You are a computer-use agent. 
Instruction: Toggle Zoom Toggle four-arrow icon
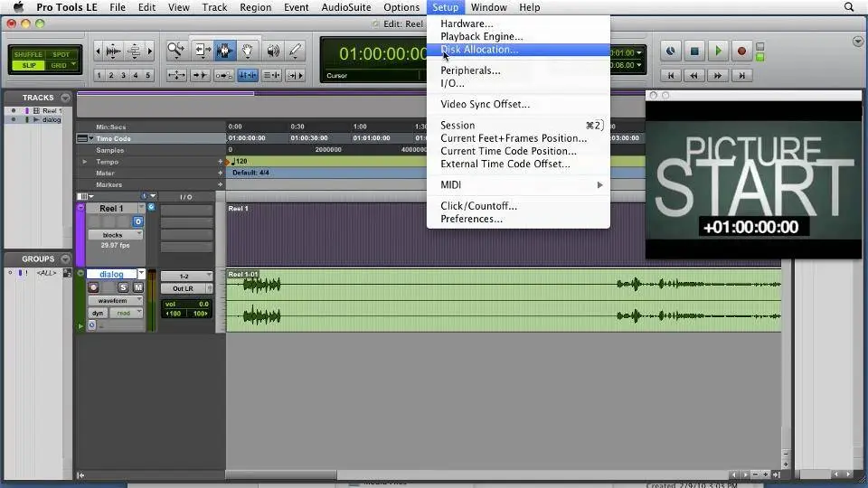[x=176, y=75]
